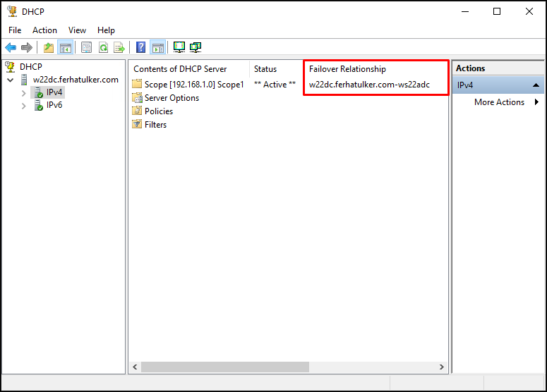547x392 pixels.
Task: Click the blue Back arrow in toolbar
Action: coord(11,47)
